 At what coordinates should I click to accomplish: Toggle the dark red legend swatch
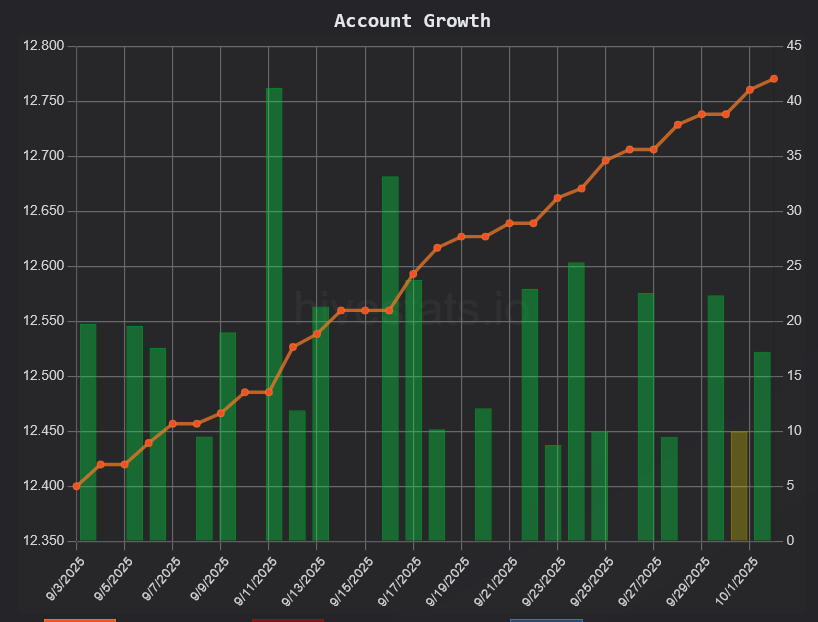287,620
